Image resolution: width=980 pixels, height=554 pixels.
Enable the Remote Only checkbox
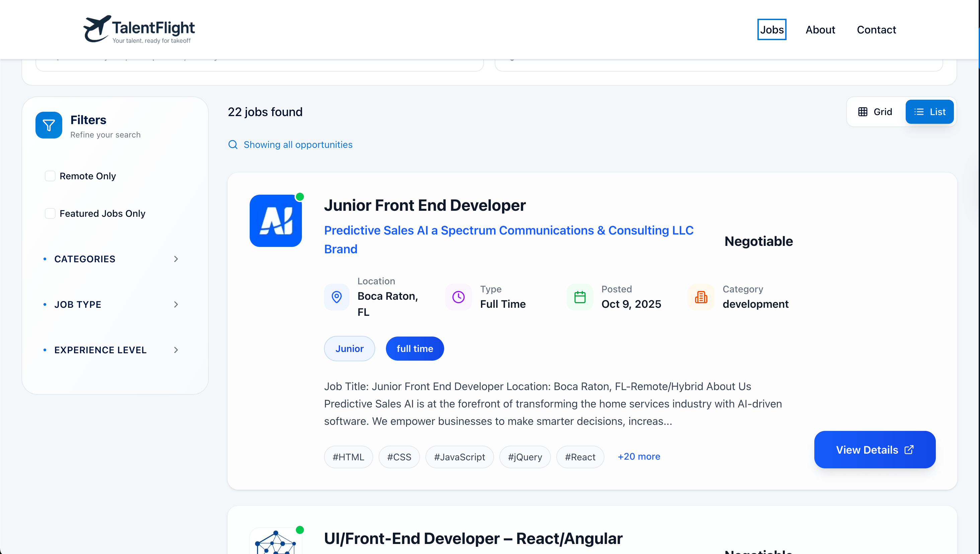(50, 176)
